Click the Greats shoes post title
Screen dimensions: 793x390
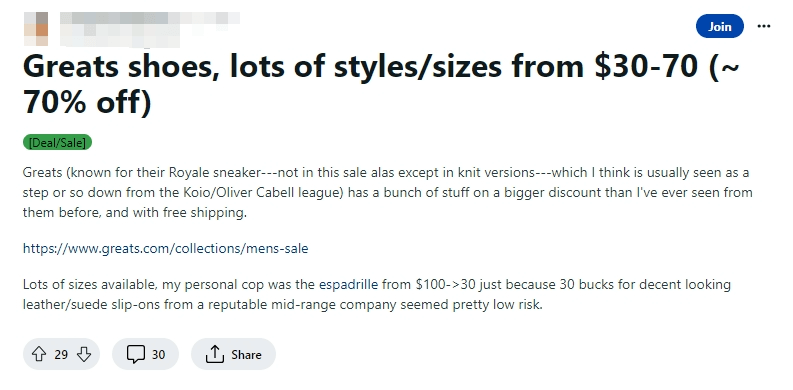(381, 84)
